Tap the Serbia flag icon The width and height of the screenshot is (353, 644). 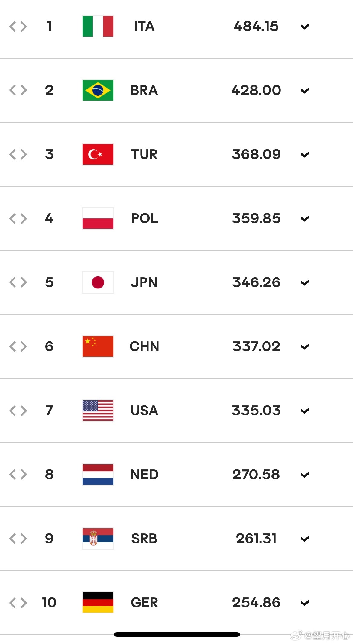click(x=98, y=539)
